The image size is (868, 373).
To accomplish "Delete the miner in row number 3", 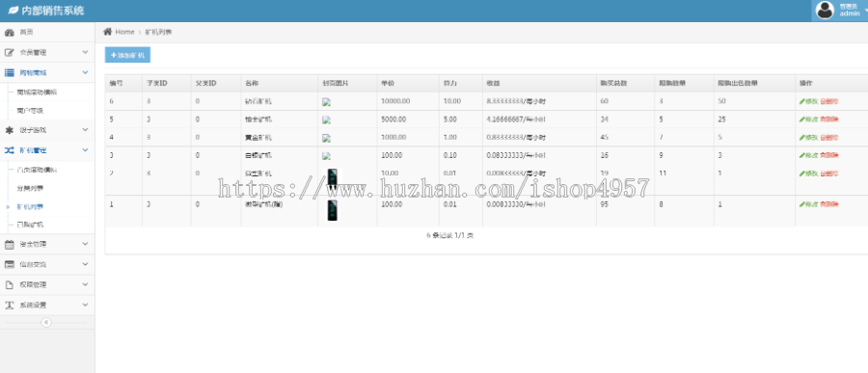I will pos(829,156).
